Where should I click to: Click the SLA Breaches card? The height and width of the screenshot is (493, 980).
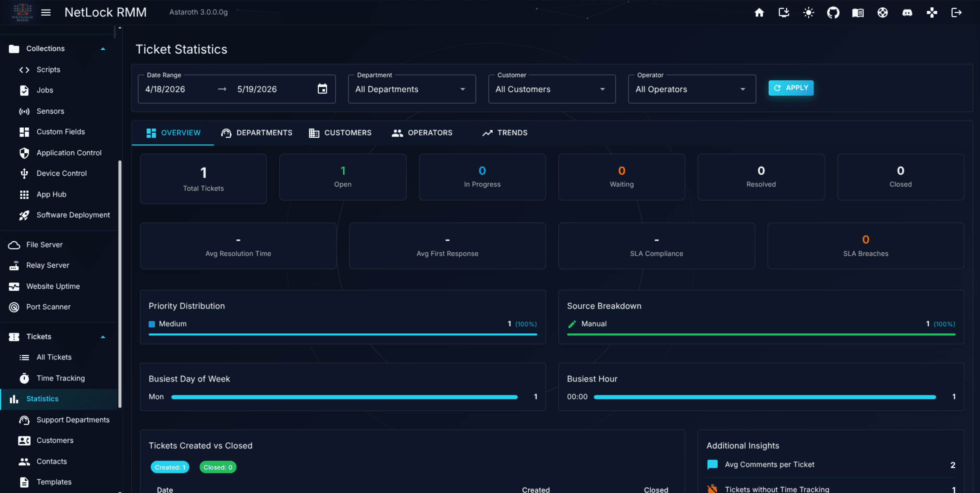[866, 246]
